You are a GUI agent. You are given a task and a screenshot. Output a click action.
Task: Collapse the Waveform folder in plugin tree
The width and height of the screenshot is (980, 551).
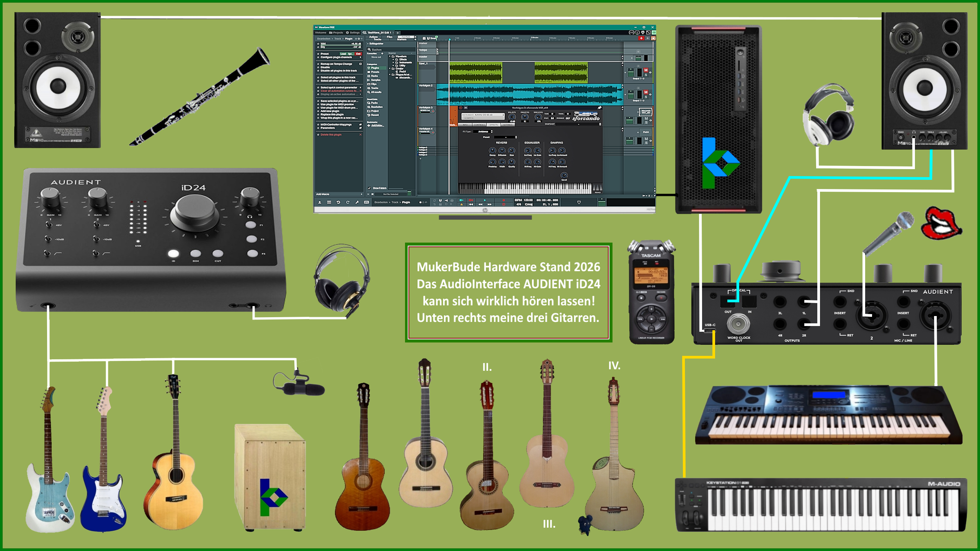click(x=390, y=56)
